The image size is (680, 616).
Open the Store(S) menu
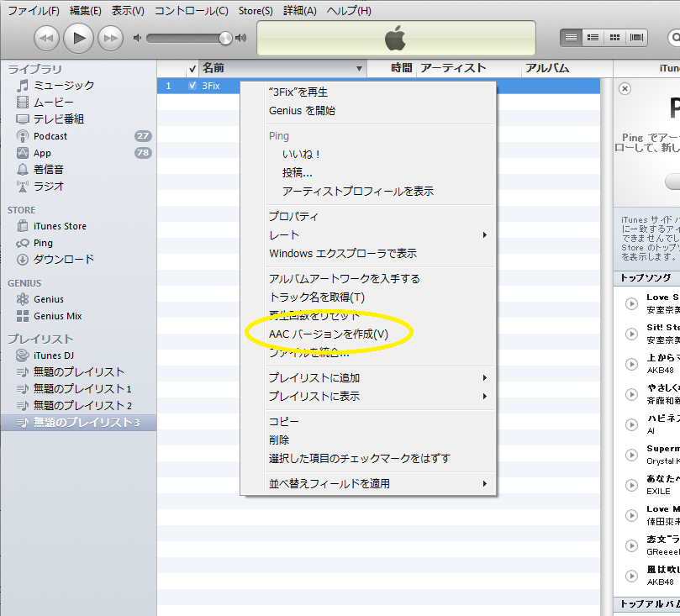256,11
